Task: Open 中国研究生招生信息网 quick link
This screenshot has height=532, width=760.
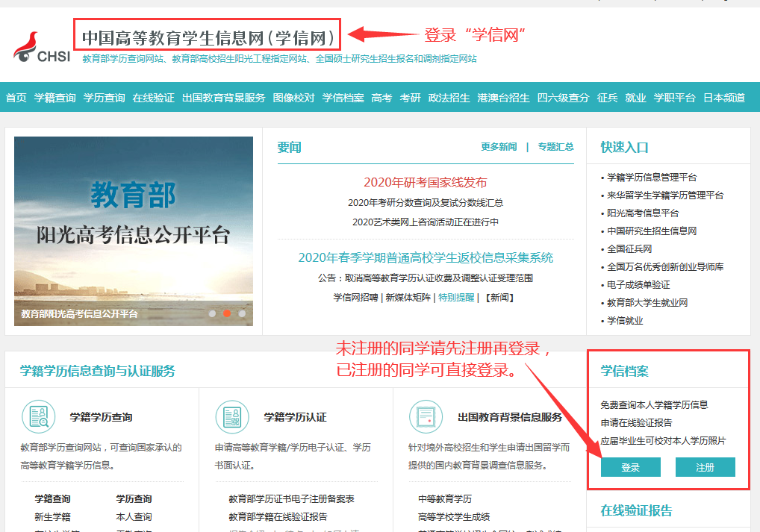Action: [x=652, y=231]
